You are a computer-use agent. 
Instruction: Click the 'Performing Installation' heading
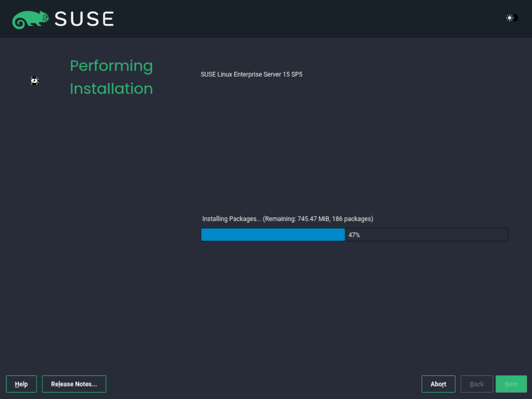click(x=112, y=77)
